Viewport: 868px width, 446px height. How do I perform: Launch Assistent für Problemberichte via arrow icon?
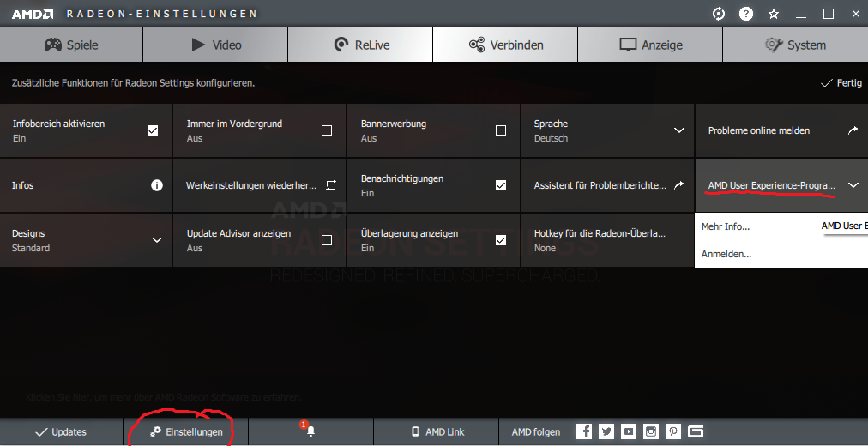coord(679,184)
